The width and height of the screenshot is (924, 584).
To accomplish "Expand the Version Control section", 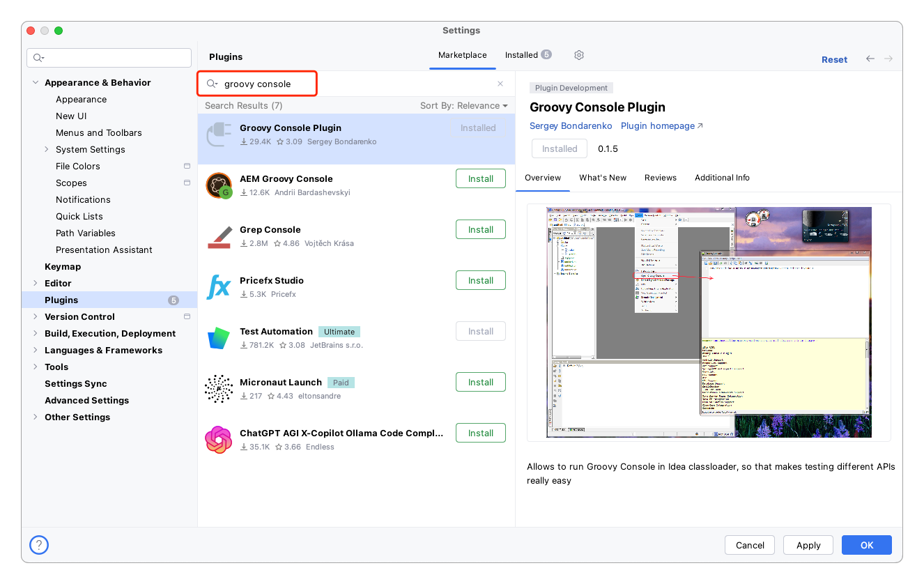I will point(36,316).
